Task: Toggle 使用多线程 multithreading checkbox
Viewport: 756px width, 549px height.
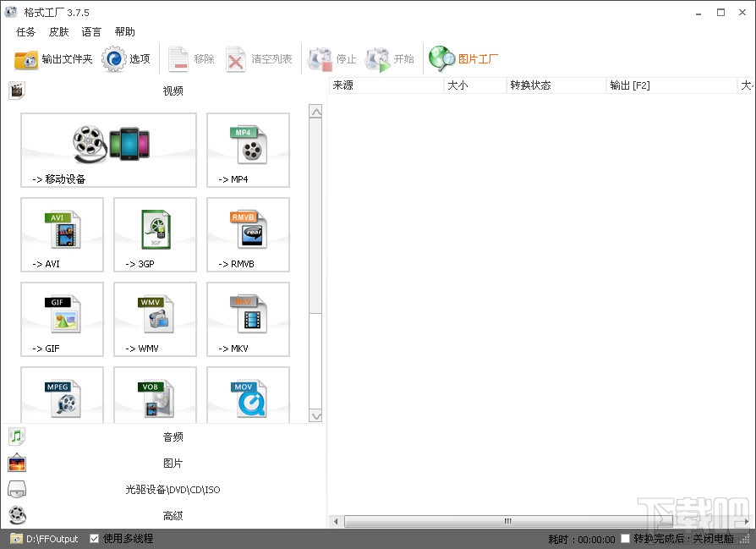Action: (x=95, y=538)
